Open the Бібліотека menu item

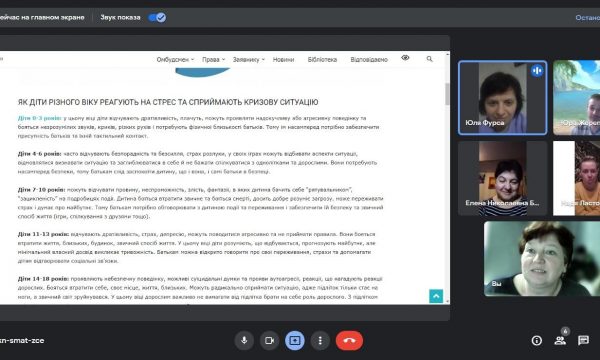click(x=322, y=60)
